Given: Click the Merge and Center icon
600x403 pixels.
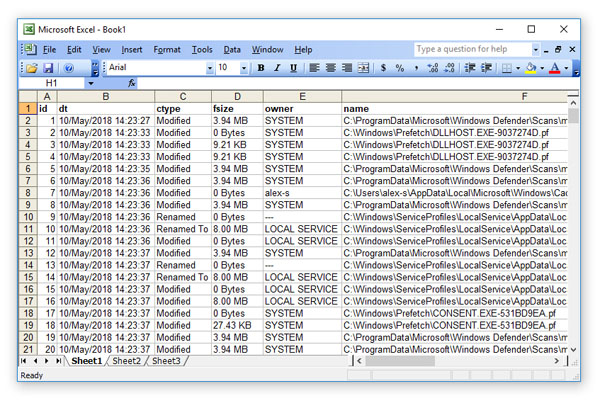Looking at the screenshot, I should click(363, 68).
